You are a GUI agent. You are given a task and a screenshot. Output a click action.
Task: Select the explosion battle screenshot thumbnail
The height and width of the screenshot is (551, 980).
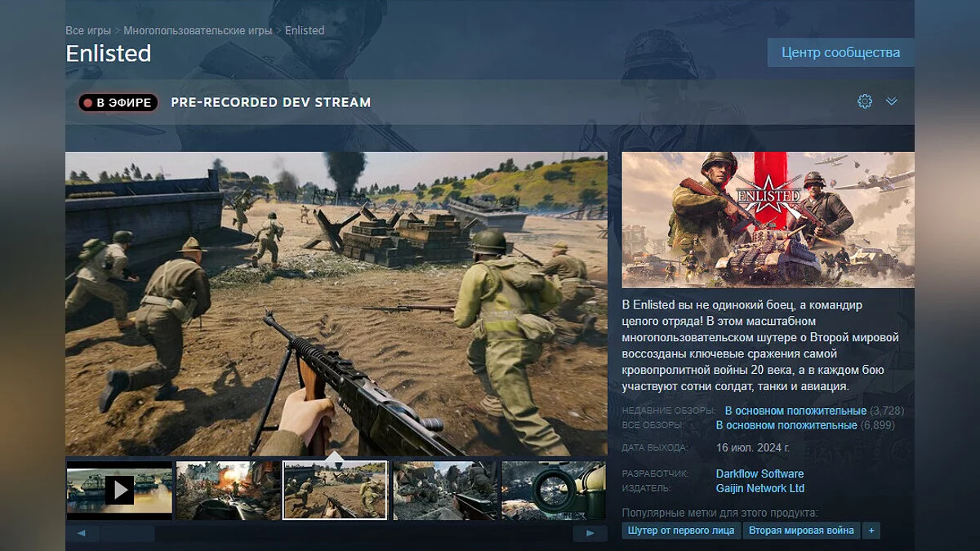[x=229, y=490]
